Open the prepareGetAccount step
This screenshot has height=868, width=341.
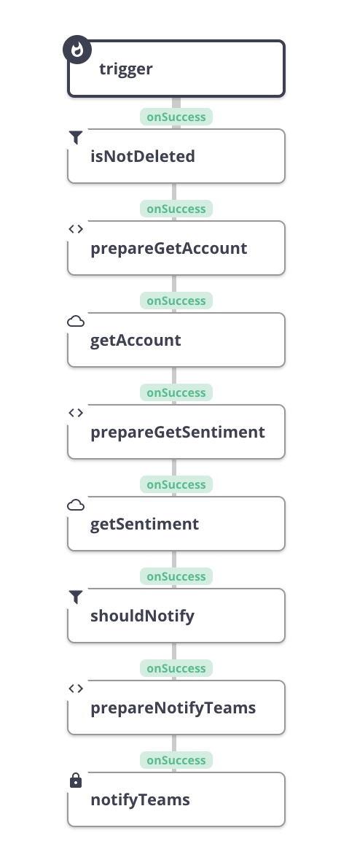pos(176,248)
